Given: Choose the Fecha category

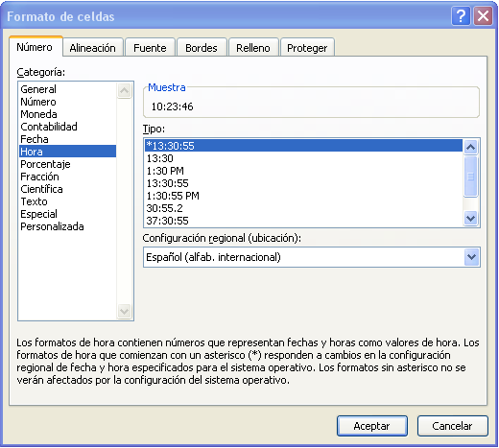Looking at the screenshot, I should click(67, 139).
